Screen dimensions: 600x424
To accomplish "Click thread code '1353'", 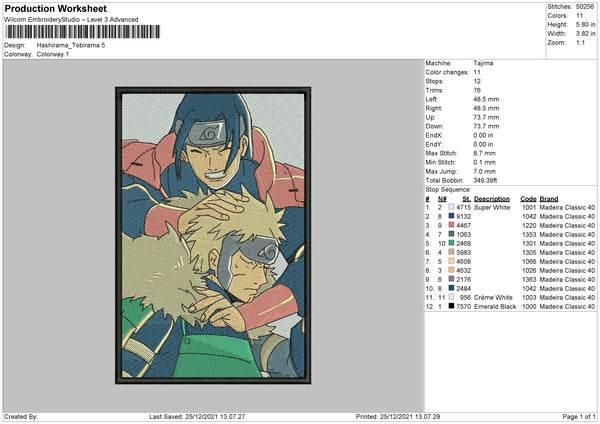I will [529, 235].
